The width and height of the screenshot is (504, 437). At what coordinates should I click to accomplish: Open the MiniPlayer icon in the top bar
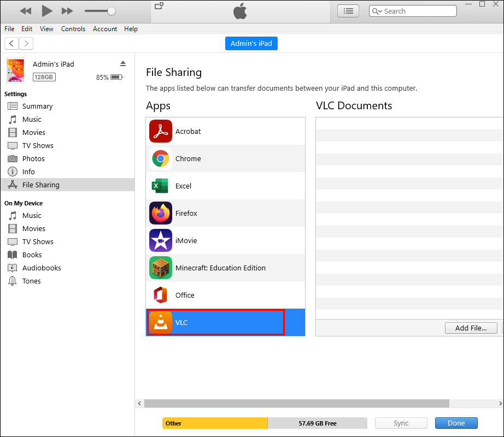coord(159,6)
